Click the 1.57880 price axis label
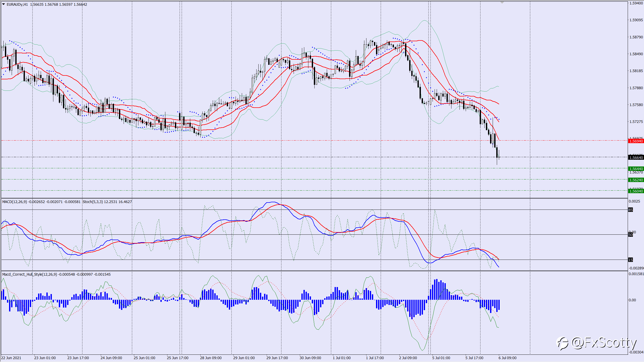This screenshot has width=644, height=362. click(x=636, y=88)
